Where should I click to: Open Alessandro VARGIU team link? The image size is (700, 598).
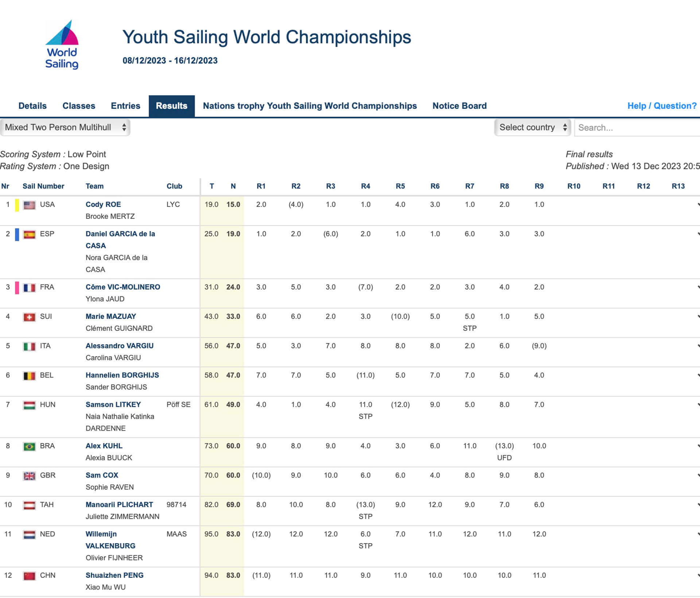pyautogui.click(x=119, y=346)
